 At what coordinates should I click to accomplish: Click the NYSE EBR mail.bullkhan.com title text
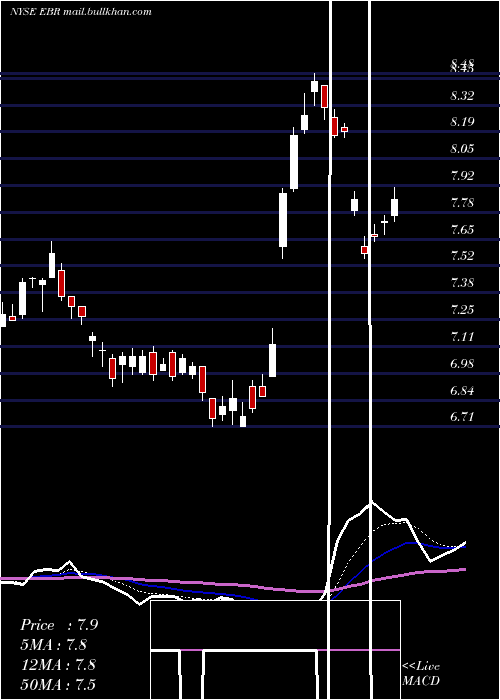80,12
